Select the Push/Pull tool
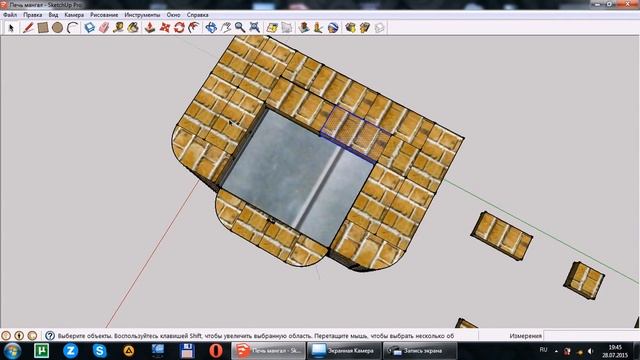Viewport: 640px width, 360px height. pyautogui.click(x=150, y=28)
